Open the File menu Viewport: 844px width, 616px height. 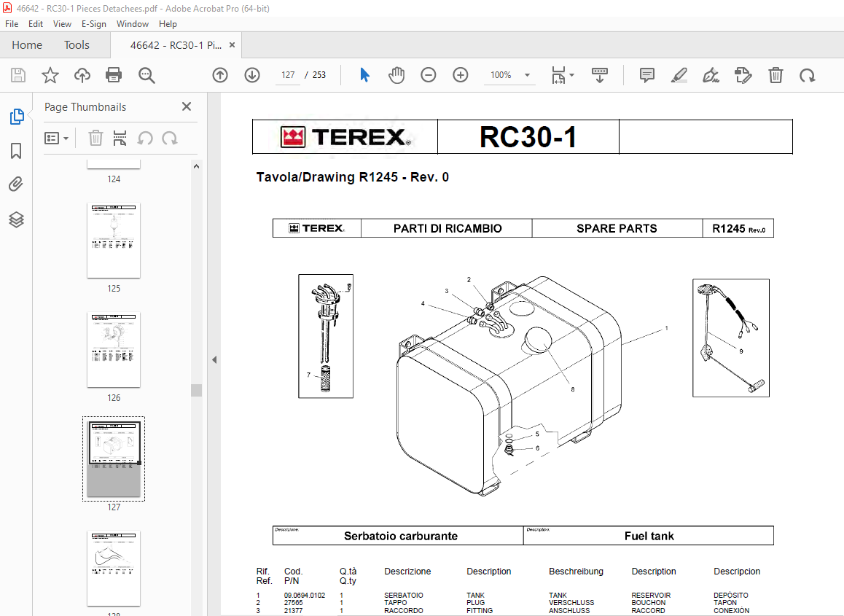12,23
